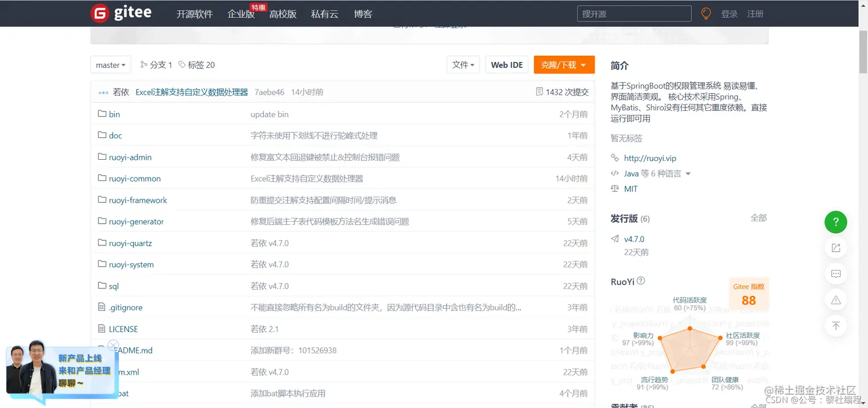Viewport: 868px width, 408px height.
Task: Open commit '添加新群号：101526938'
Action: pos(294,350)
